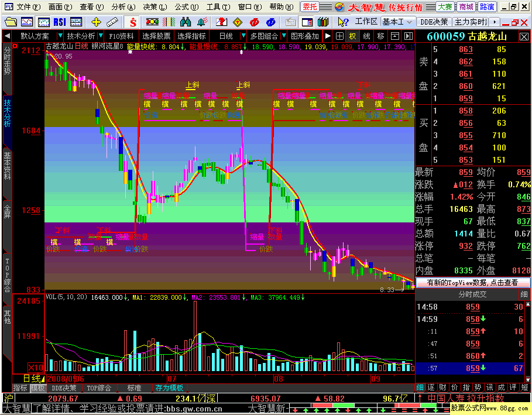Viewport: 532px width, 415px height.
Task: Open the yellow folder icon in toolbar
Action: pyautogui.click(x=11, y=22)
